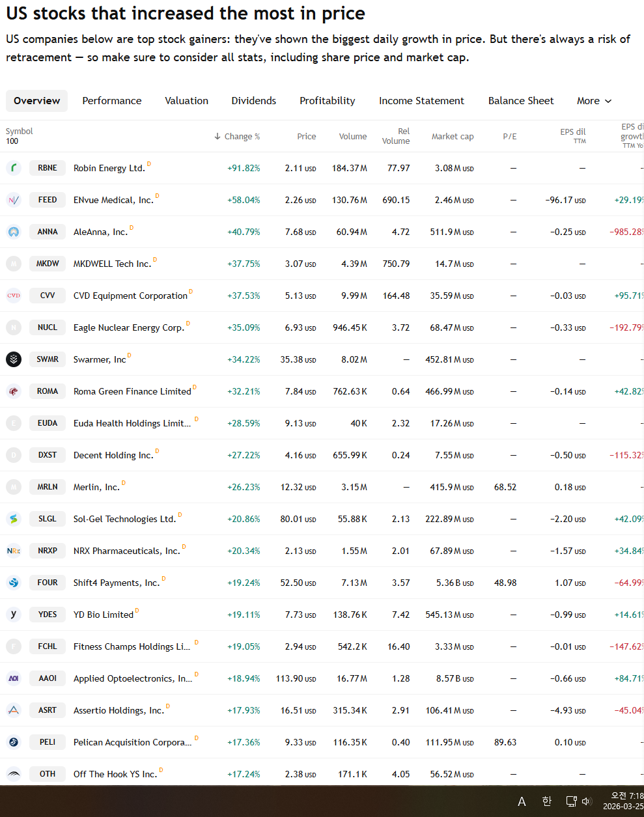Click the Assertio Holdings logo icon
644x817 pixels.
[14, 710]
